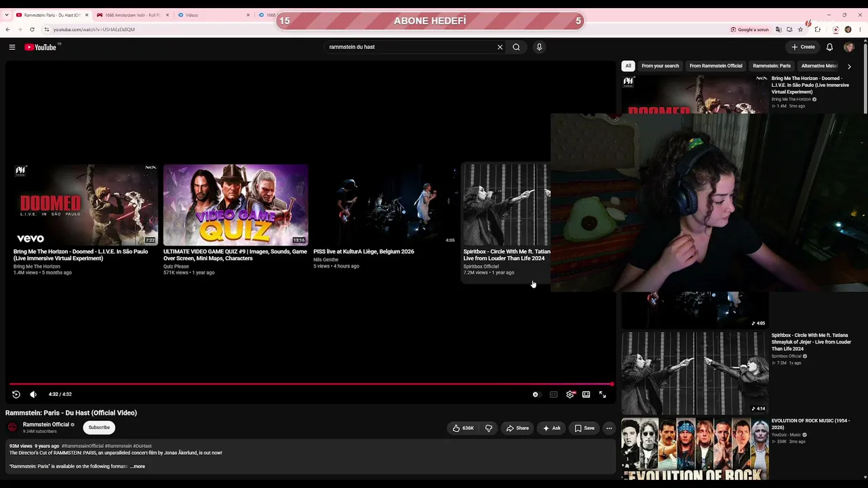Open the YouTube guide hamburger menu
This screenshot has width=868, height=488.
[x=12, y=47]
